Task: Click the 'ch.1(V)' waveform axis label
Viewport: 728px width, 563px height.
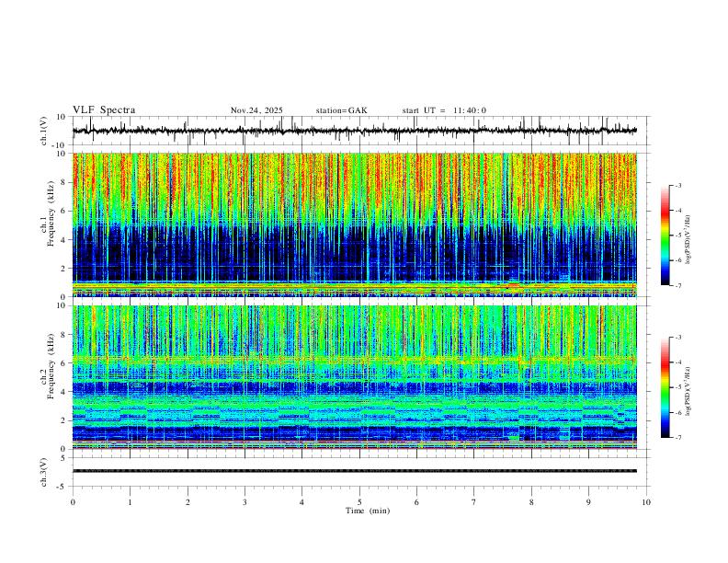Action: pyautogui.click(x=44, y=131)
